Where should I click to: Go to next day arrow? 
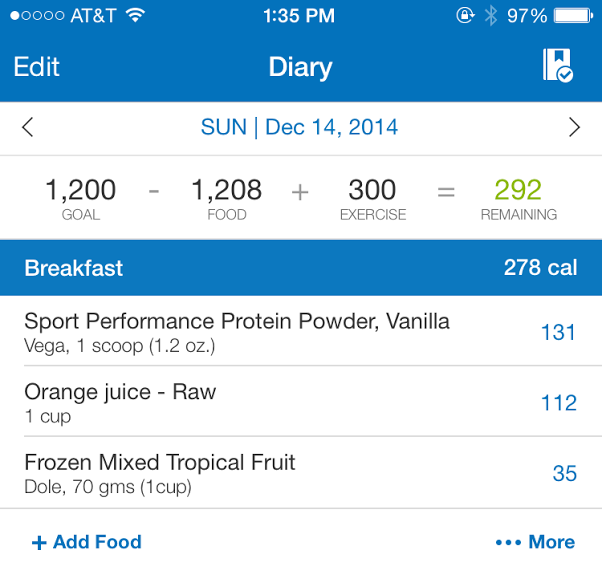574,127
